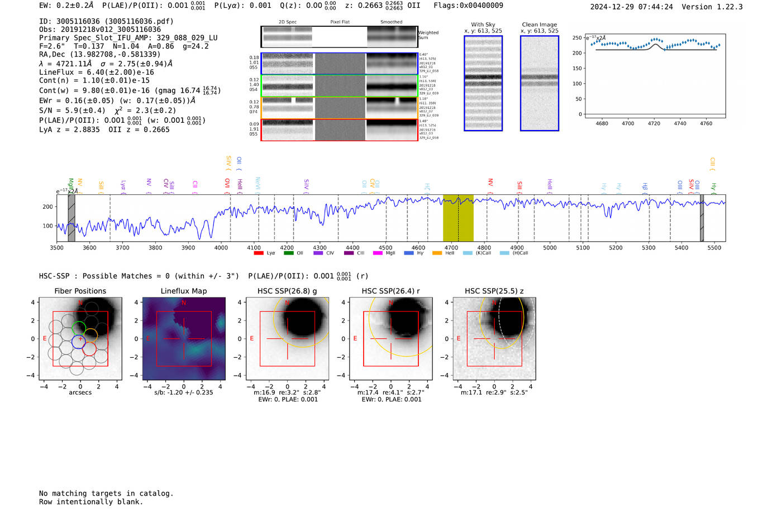Viewport: 782px width, 532px height.
Task: Select the With Sky cutout image
Action: (x=483, y=83)
